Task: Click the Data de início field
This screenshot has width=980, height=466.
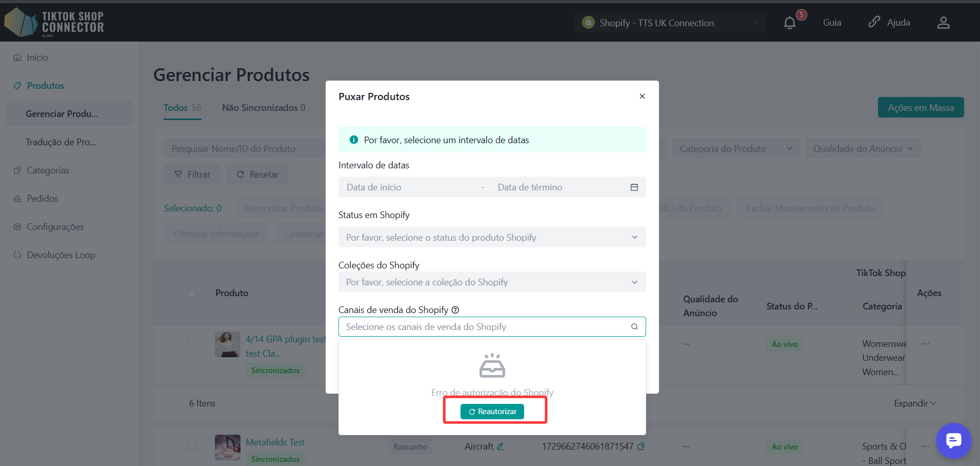Action: point(410,187)
